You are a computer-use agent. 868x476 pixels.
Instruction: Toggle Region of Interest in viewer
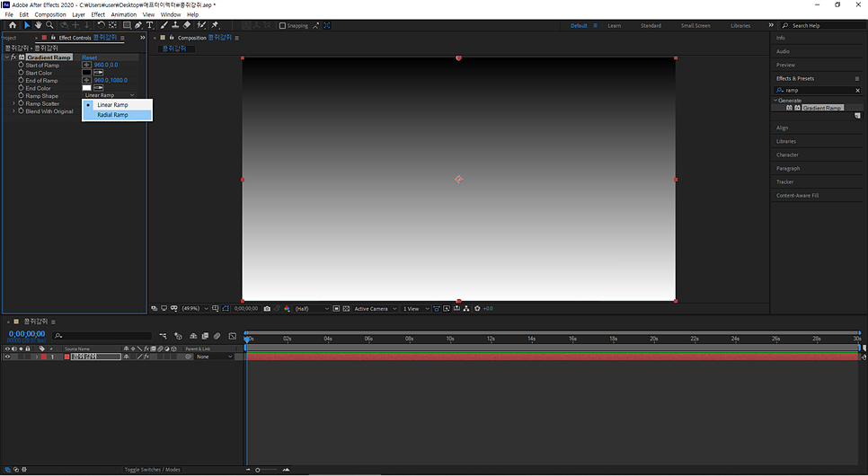[336, 309]
